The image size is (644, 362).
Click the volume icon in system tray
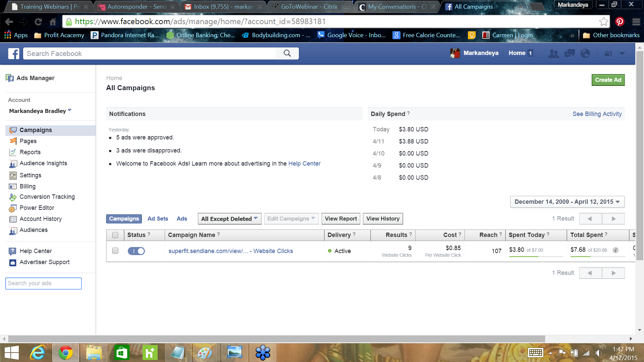(x=598, y=353)
